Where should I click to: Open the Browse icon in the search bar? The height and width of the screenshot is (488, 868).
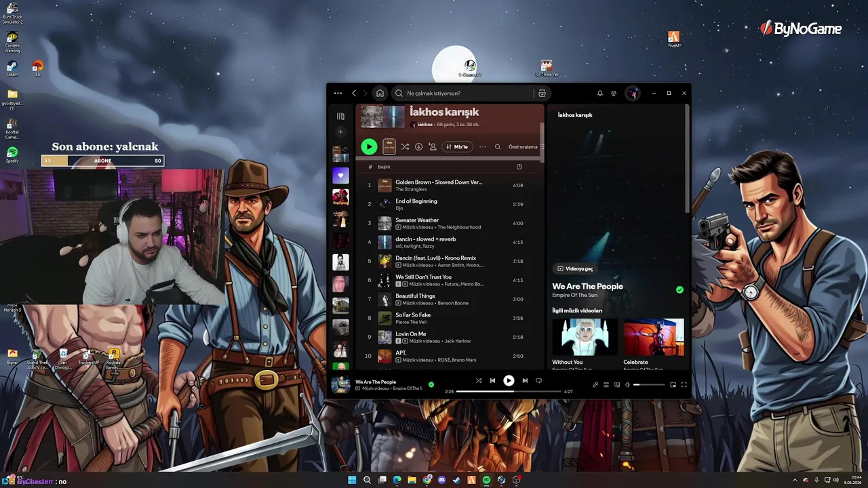pos(542,94)
